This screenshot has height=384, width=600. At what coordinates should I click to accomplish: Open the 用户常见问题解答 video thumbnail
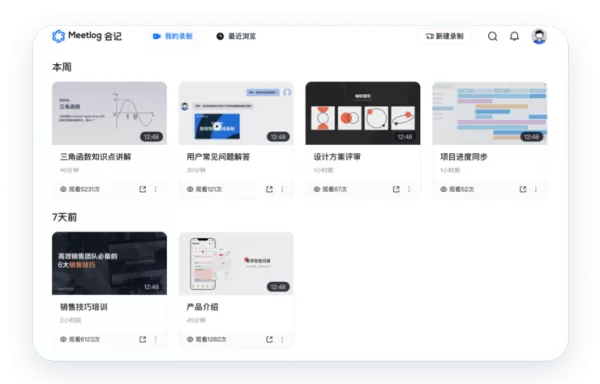point(236,113)
